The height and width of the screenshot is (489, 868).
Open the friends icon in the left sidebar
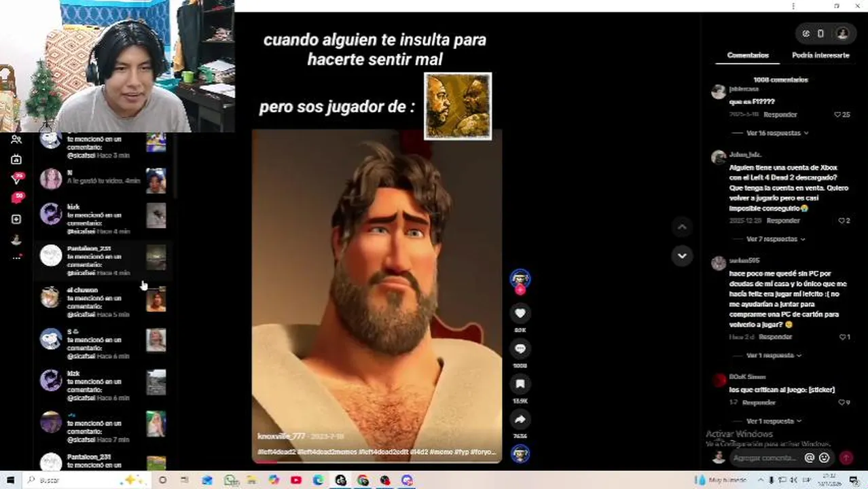pos(16,139)
